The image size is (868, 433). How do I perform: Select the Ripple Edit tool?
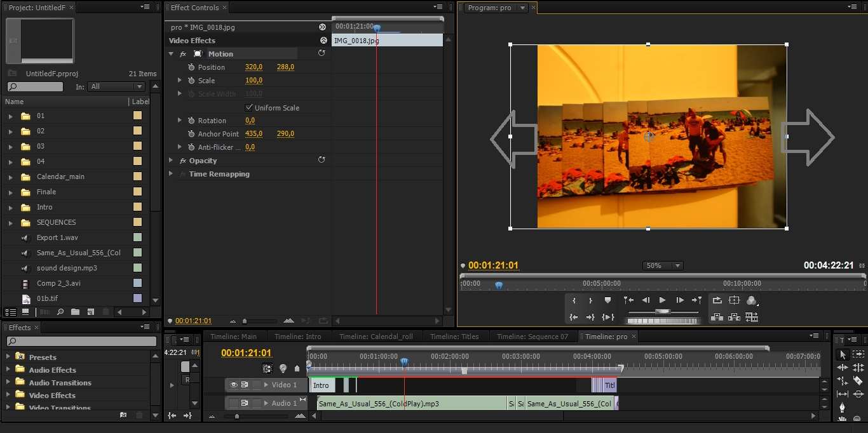(843, 368)
